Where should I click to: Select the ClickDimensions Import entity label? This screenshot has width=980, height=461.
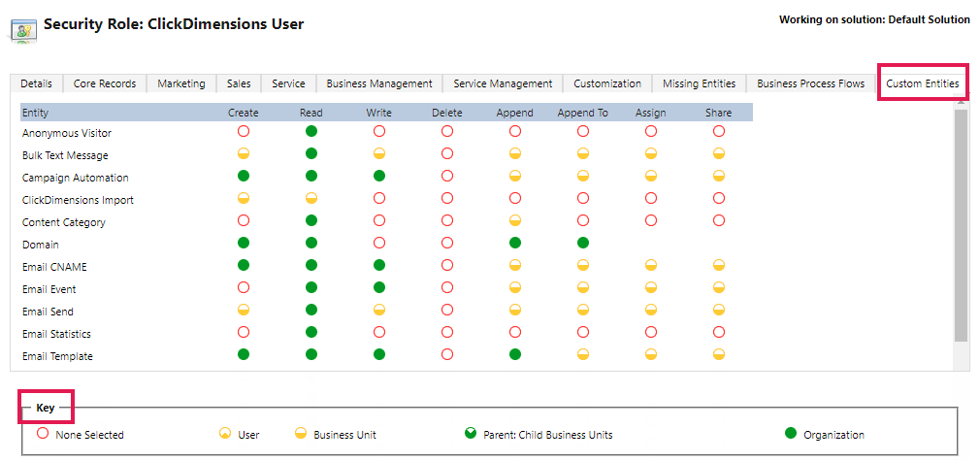point(78,200)
